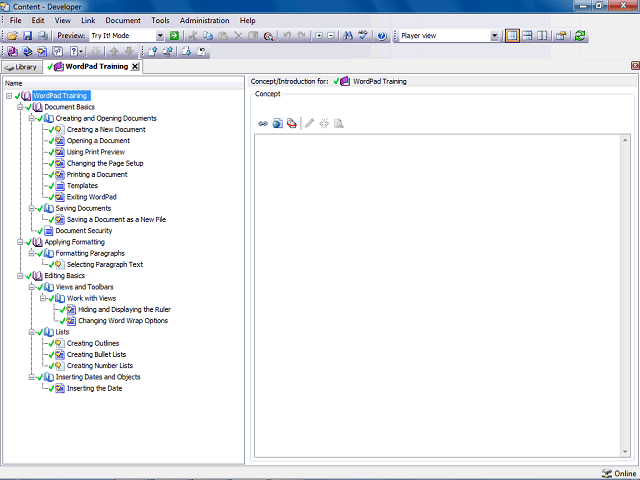Open the Preview mode dropdown
Screen dimensions: 640x480
160,36
